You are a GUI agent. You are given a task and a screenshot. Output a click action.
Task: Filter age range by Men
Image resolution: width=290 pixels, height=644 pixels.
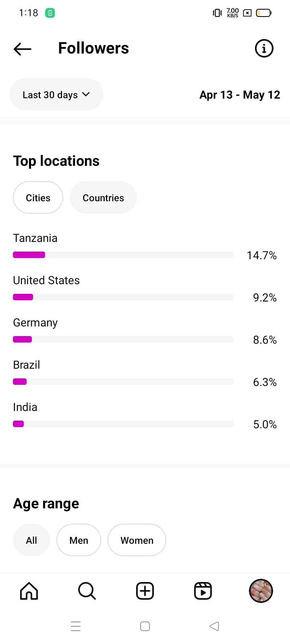click(x=79, y=540)
